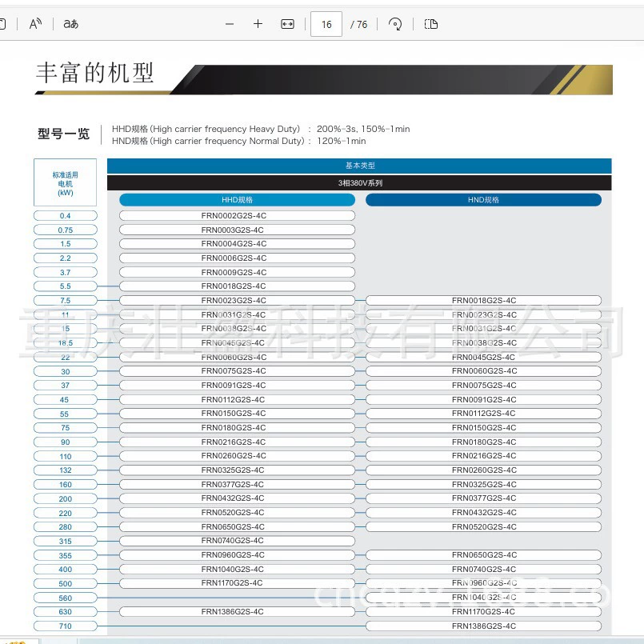The height and width of the screenshot is (644, 644).
Task: Click the total pages label / 76
Action: (x=359, y=25)
